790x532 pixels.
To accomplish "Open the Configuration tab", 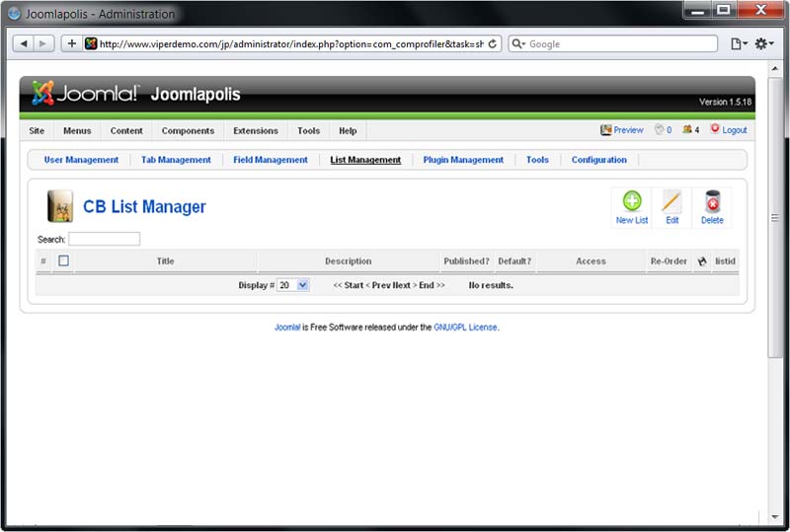I will (599, 160).
